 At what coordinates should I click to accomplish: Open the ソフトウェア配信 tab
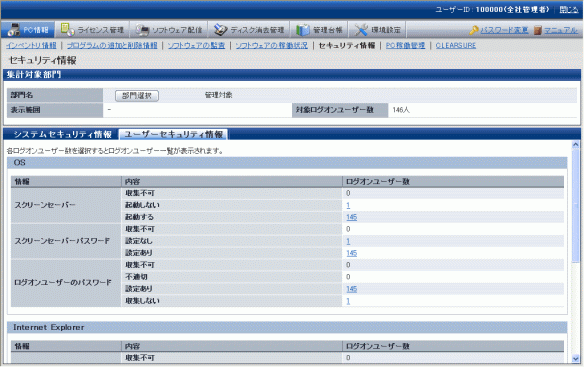169,29
